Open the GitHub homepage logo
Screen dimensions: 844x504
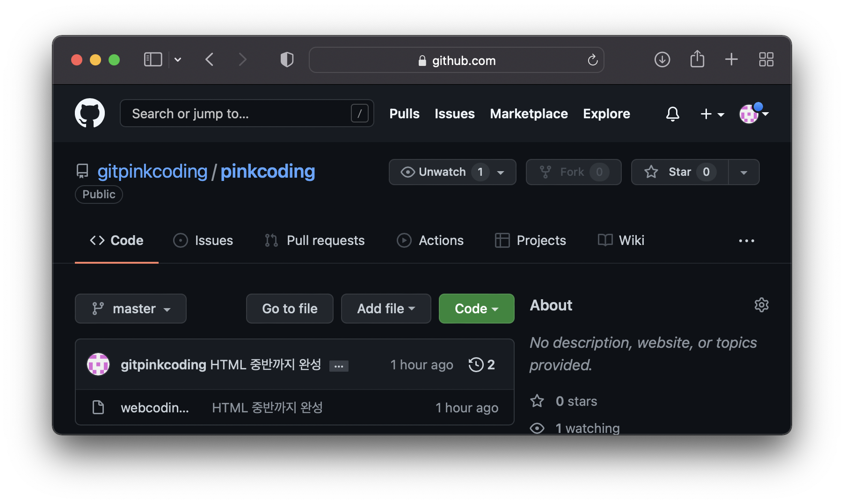pos(90,113)
